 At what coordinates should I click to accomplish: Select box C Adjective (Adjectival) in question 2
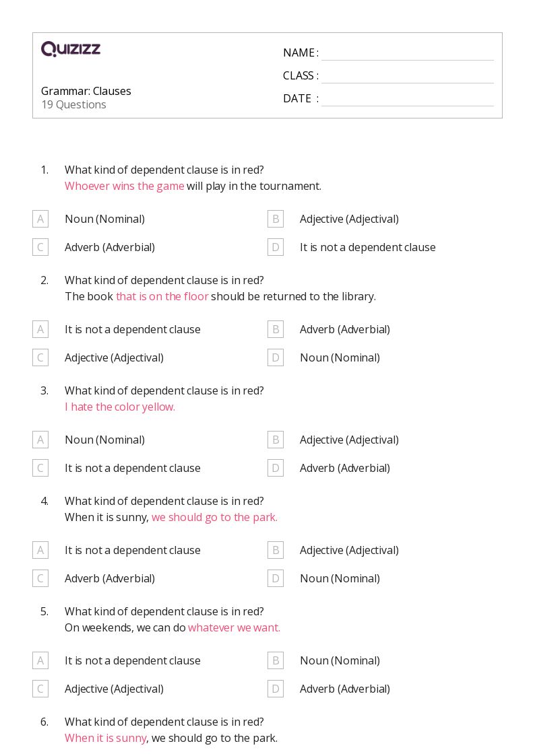coord(40,357)
